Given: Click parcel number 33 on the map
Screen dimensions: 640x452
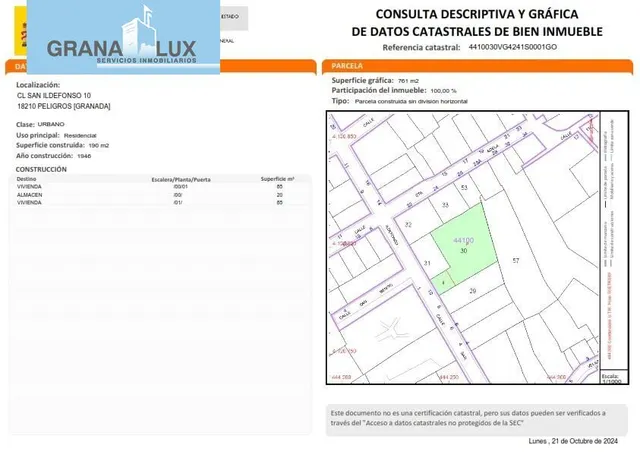Looking at the screenshot, I should coord(445,205).
